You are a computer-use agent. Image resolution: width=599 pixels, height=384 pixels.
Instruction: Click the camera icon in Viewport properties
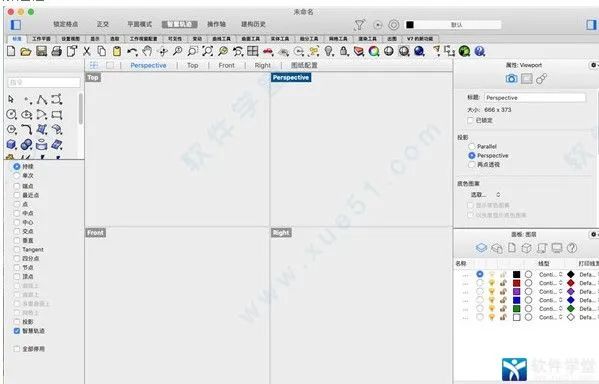tap(511, 79)
